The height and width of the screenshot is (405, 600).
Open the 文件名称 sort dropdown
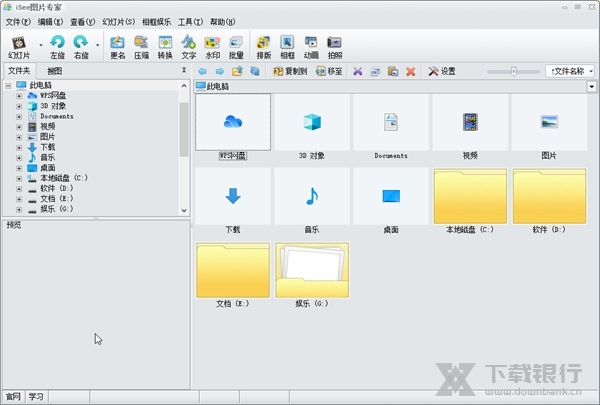click(x=570, y=71)
